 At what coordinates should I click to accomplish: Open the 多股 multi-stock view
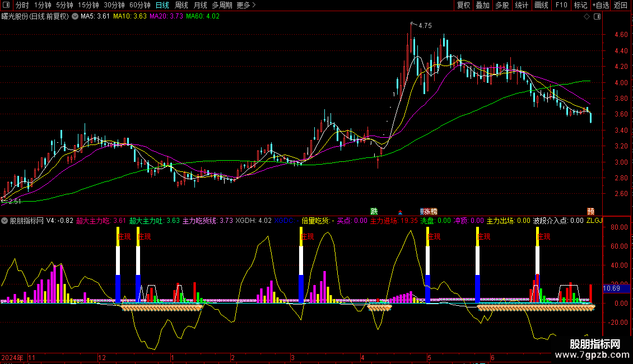[x=502, y=5]
